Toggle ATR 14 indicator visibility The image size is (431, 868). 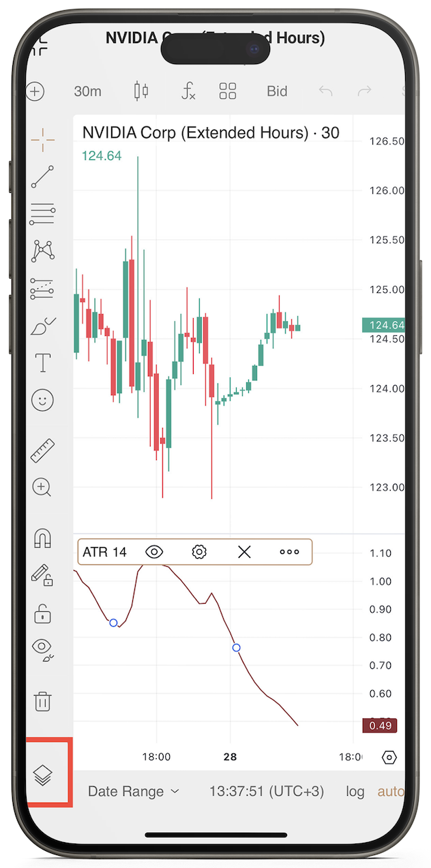(x=155, y=552)
